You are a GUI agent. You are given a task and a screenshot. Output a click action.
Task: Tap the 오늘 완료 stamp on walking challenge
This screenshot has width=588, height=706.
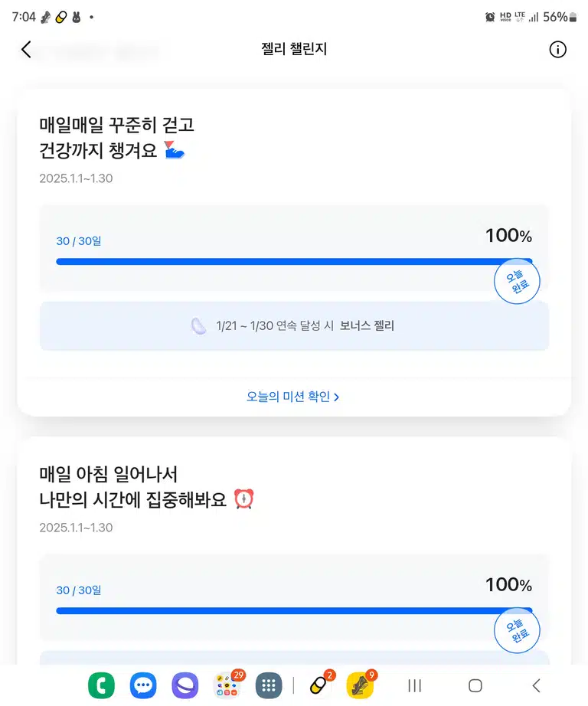(x=517, y=281)
